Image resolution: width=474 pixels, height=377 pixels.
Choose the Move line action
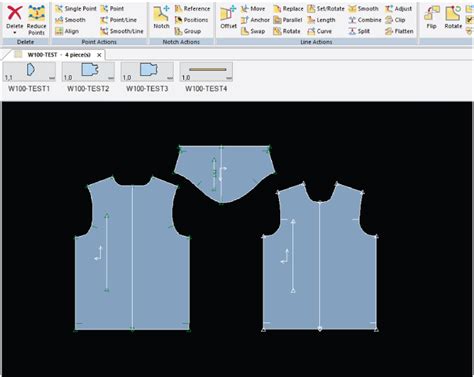pyautogui.click(x=253, y=9)
